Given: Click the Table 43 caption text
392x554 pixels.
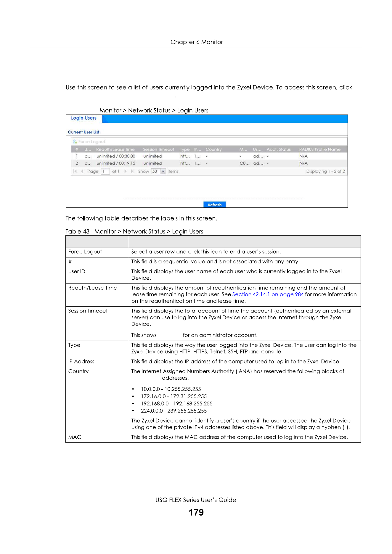Looking at the screenshot, I should [x=134, y=231].
